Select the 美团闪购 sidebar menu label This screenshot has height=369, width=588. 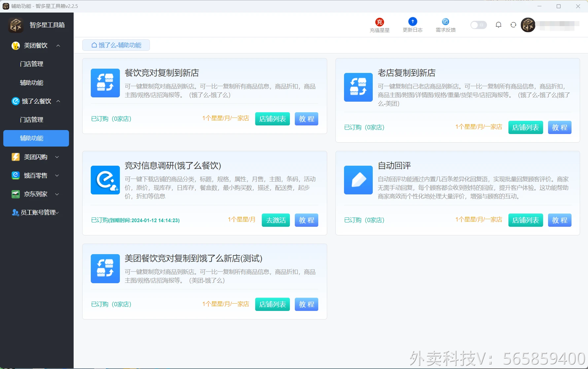pos(36,157)
